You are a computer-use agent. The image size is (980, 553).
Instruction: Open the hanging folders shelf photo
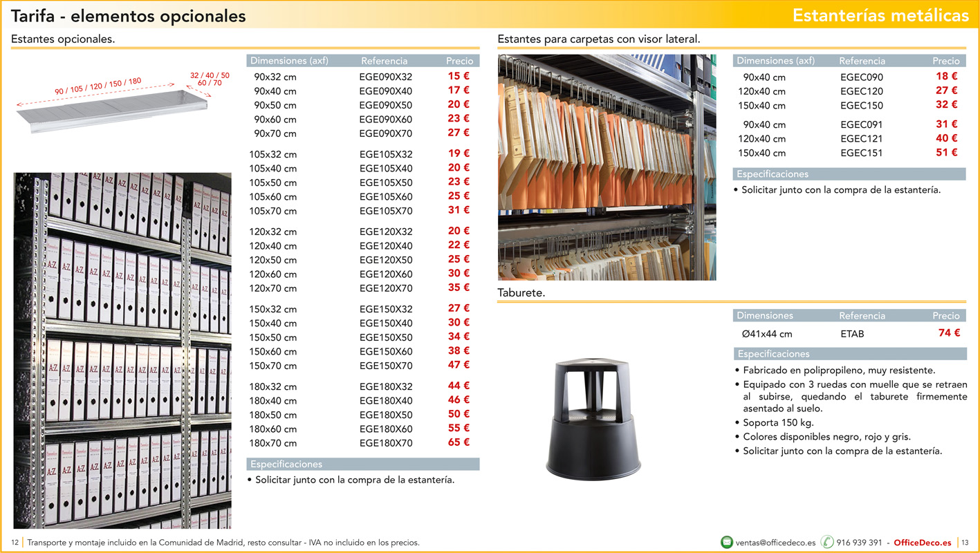607,167
